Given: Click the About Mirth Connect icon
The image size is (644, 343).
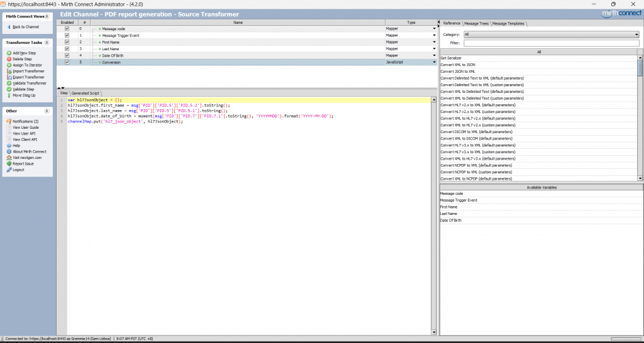Looking at the screenshot, I should point(9,151).
